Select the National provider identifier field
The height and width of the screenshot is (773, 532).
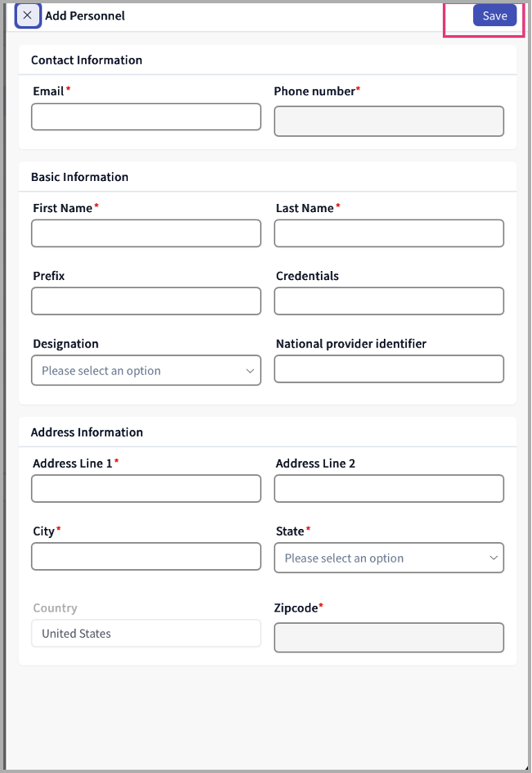point(389,369)
